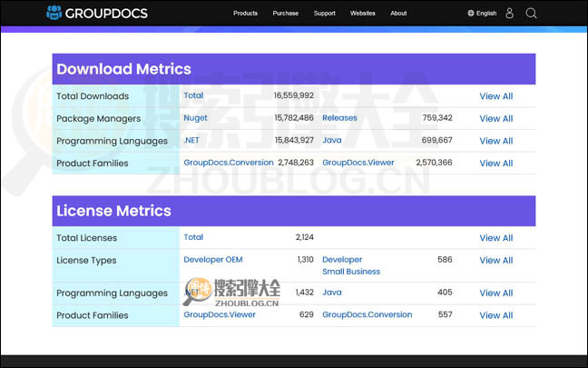Click the Total Downloads row label
The width and height of the screenshot is (588, 368).
coord(93,96)
